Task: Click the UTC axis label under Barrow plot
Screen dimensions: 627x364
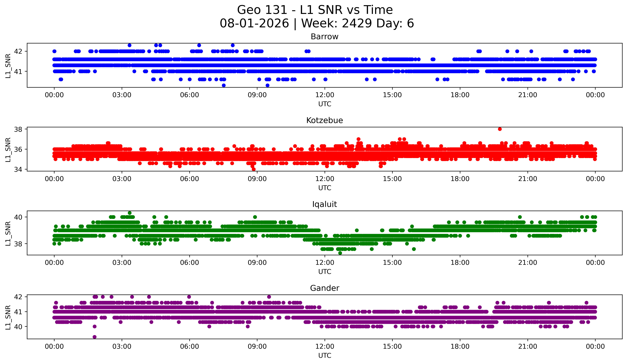Action: tap(325, 104)
